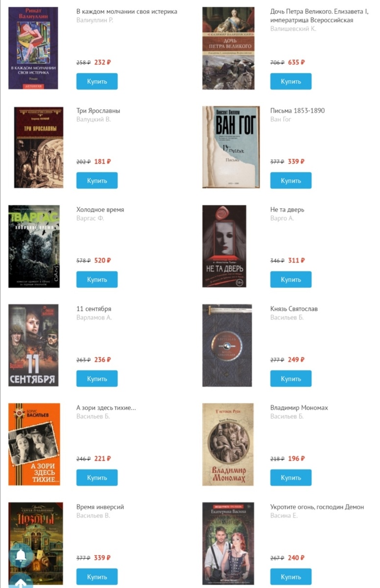Image resolution: width=380 pixels, height=588 pixels.
Task: Click Купить for 'Князь Святослав'
Action: coord(291,379)
